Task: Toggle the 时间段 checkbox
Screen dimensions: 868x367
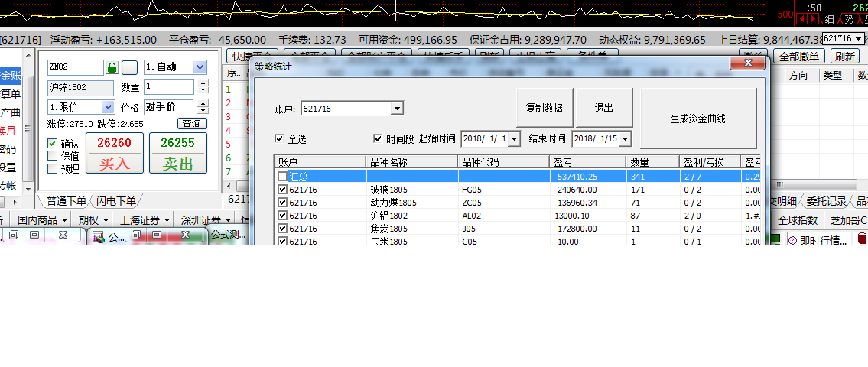Action: point(378,138)
